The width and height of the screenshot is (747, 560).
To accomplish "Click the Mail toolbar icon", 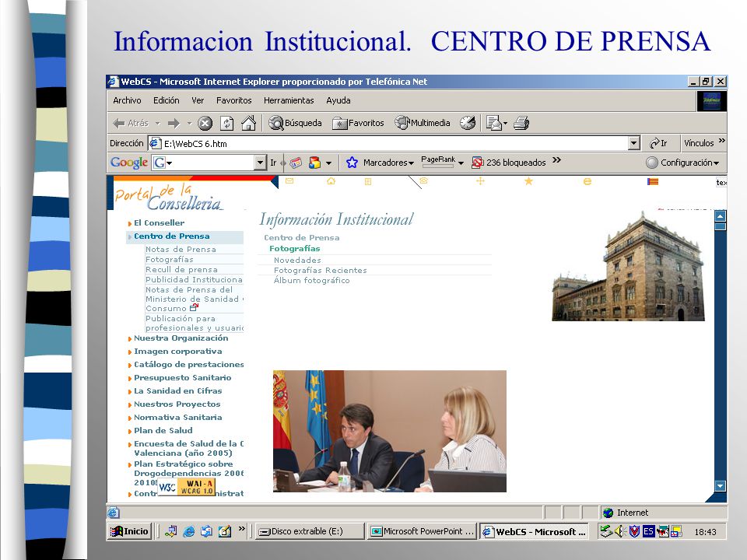I will coord(496,124).
